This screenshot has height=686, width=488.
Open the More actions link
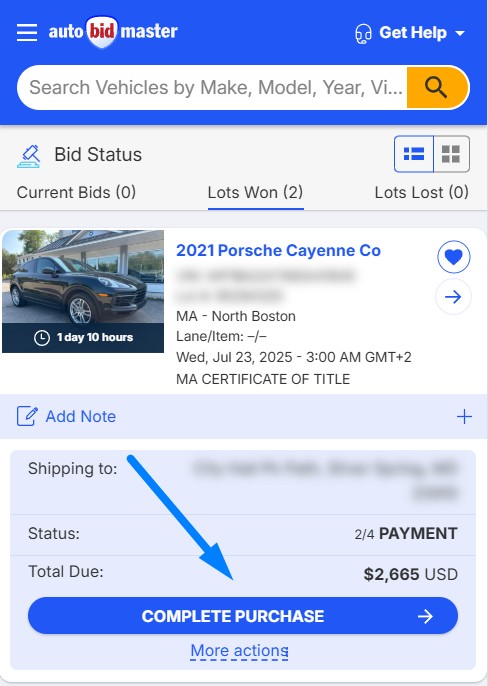(x=239, y=651)
